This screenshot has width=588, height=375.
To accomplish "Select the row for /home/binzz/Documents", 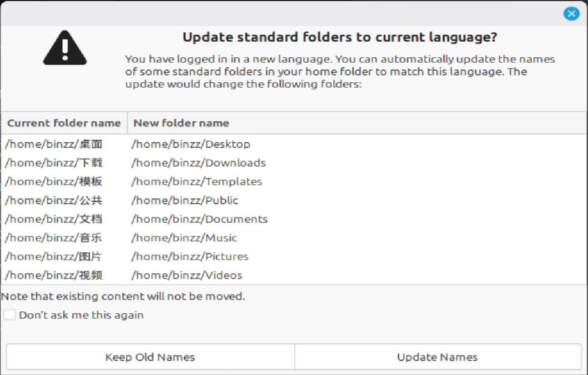I will tap(294, 219).
